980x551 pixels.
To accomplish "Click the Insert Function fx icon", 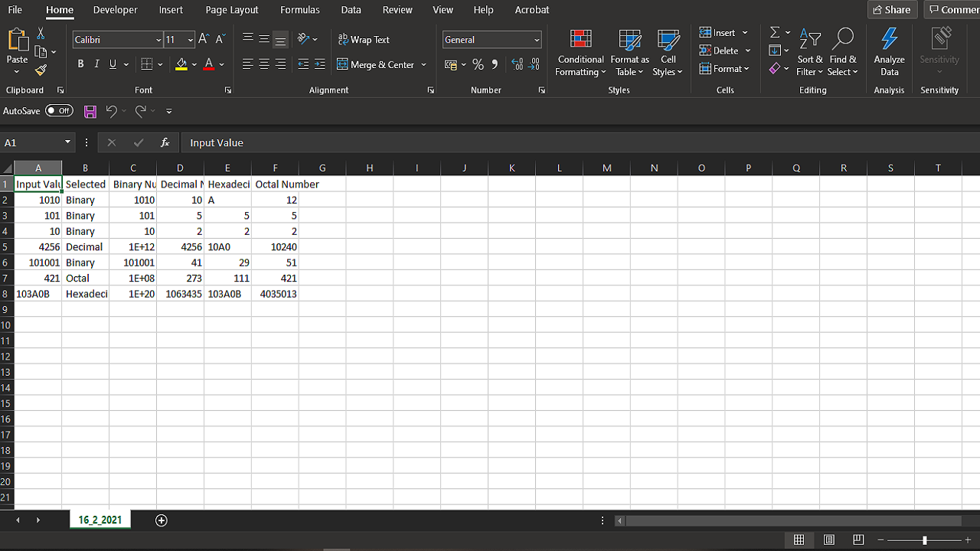I will pos(165,142).
